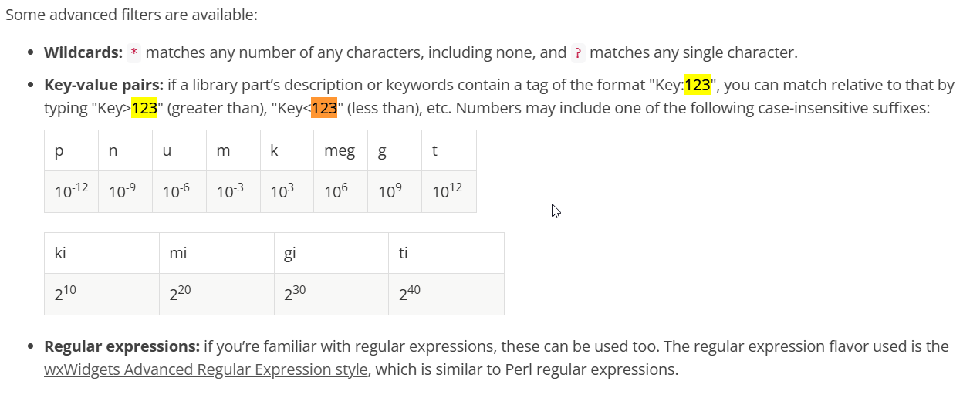This screenshot has width=980, height=398.
Task: Click the "t" suffix table cell
Action: pyautogui.click(x=448, y=151)
